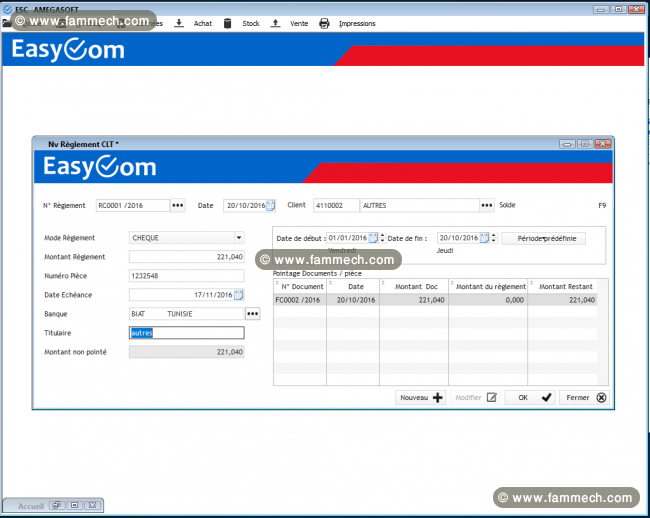Click the Banque field BIAT TUNISIE

[x=187, y=314]
